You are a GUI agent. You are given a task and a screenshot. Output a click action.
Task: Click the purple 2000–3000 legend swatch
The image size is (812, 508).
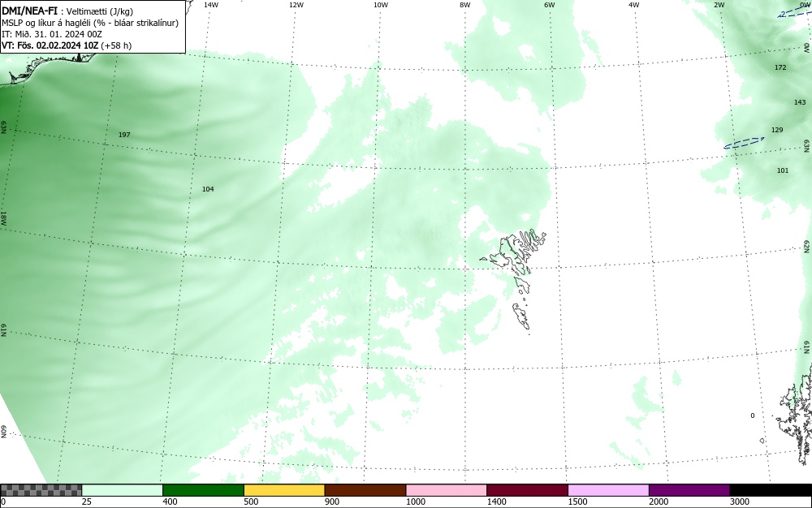click(x=689, y=490)
